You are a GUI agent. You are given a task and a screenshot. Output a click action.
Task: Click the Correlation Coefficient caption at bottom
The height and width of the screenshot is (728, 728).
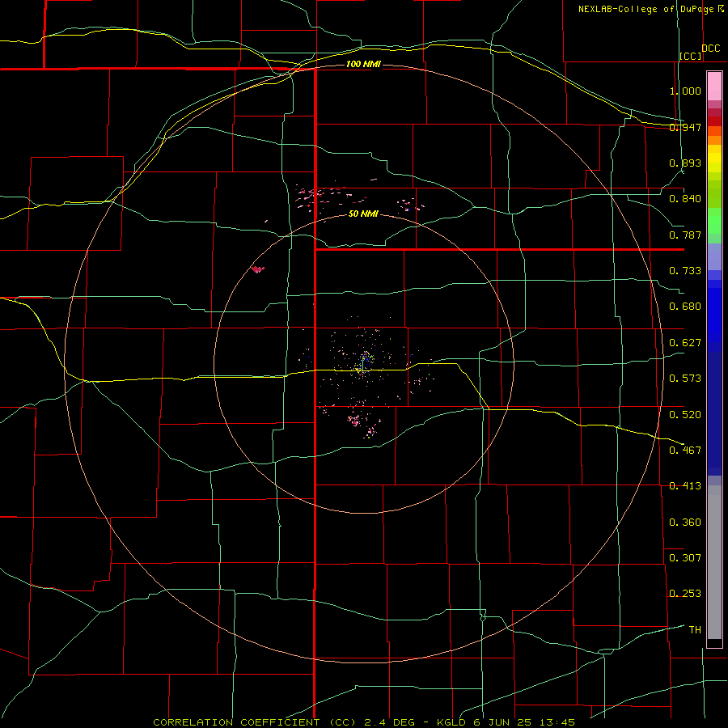[x=364, y=722]
